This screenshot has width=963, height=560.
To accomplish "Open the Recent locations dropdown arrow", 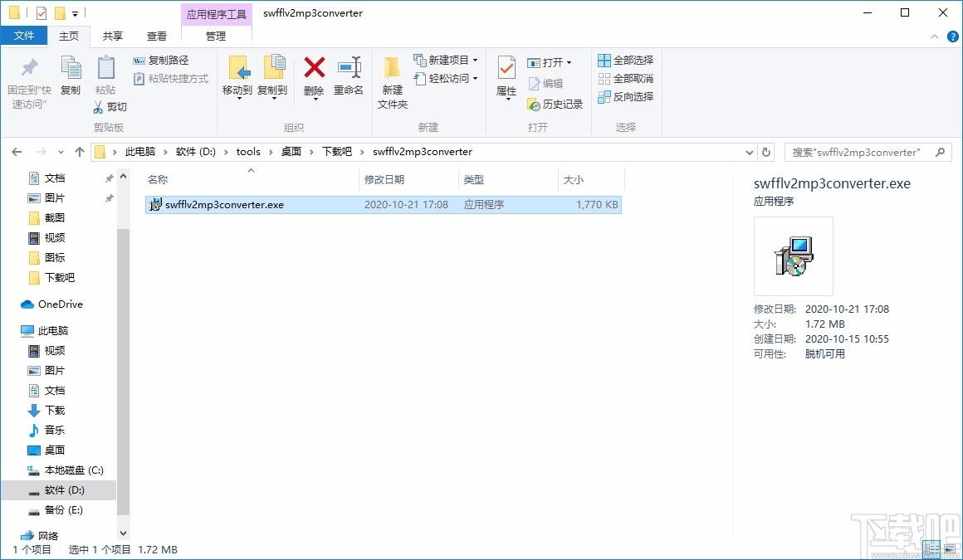I will [x=61, y=153].
